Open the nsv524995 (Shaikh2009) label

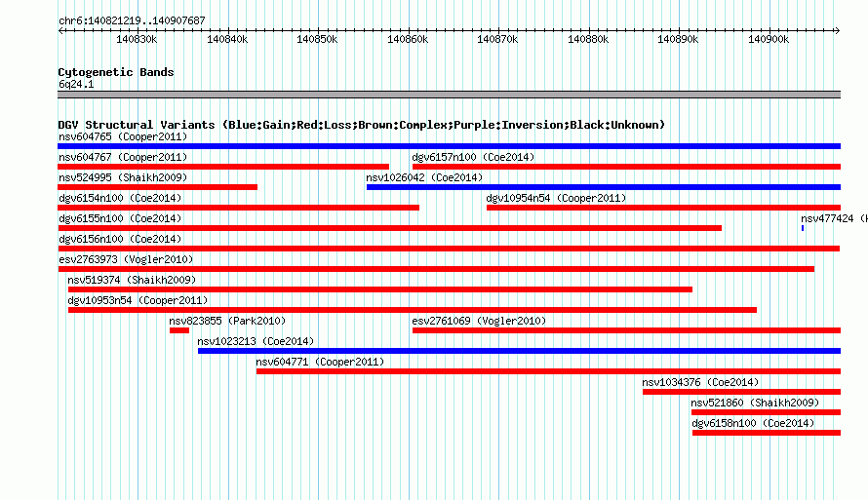tap(123, 177)
